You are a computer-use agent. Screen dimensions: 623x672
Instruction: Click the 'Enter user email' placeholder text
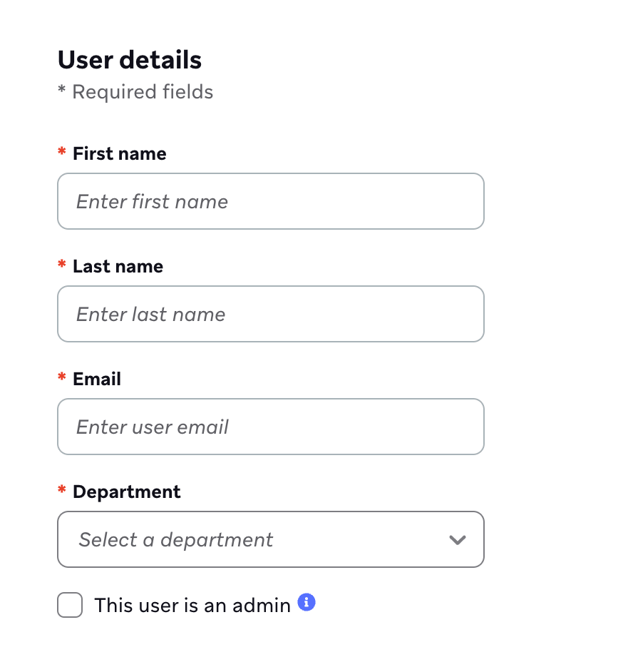[153, 427]
